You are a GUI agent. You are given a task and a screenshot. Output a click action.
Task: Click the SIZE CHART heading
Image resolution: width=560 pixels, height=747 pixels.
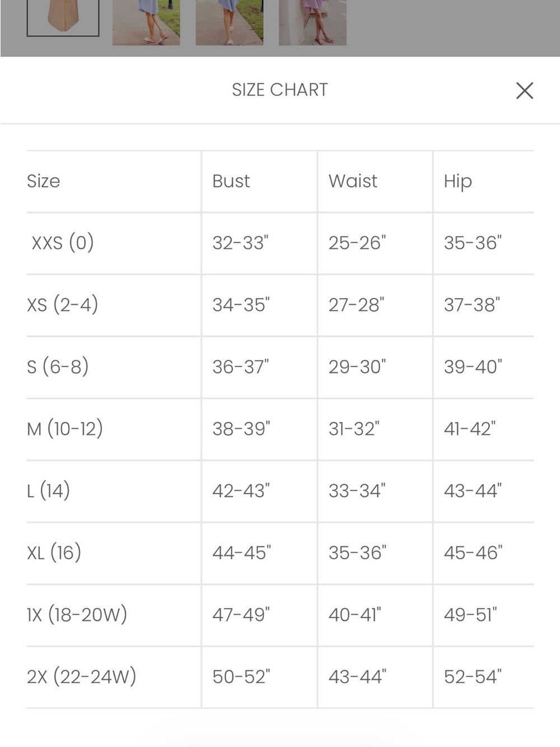pyautogui.click(x=280, y=90)
